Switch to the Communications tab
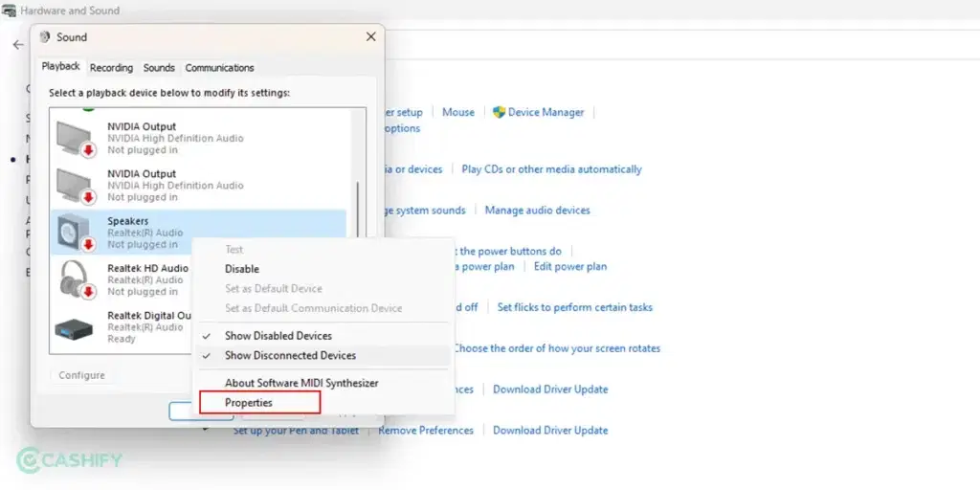This screenshot has width=980, height=490. pos(219,68)
